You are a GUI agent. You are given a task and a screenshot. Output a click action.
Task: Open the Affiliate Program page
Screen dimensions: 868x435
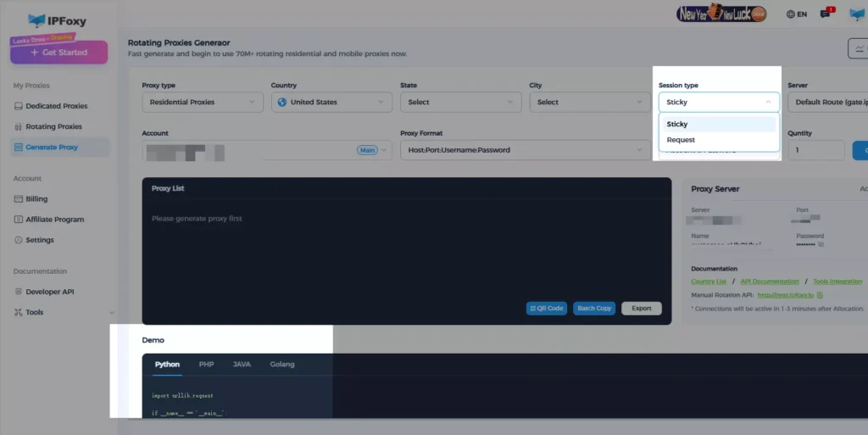click(x=54, y=219)
